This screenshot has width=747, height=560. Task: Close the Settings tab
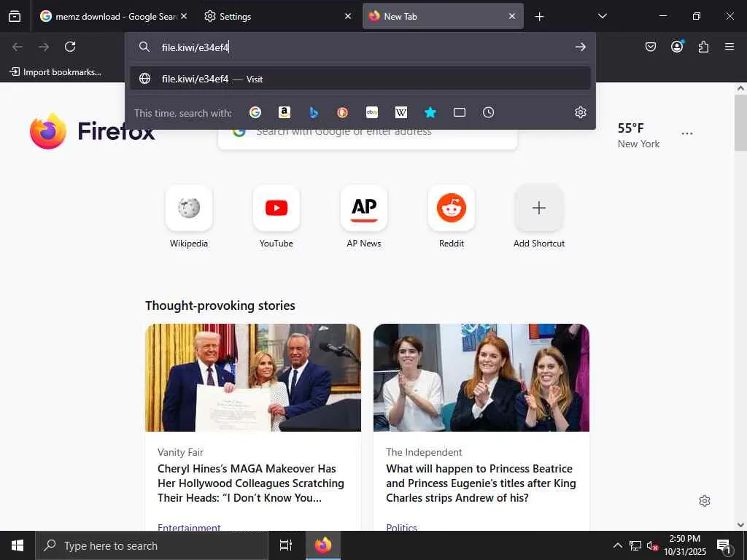348,16
